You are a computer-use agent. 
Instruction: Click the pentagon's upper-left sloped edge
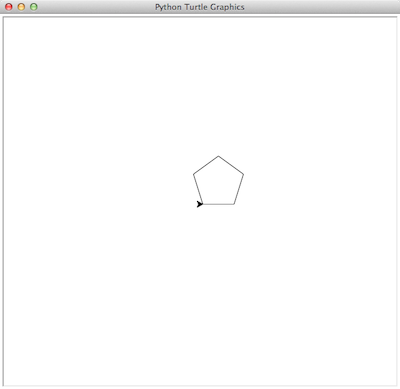pos(206,165)
